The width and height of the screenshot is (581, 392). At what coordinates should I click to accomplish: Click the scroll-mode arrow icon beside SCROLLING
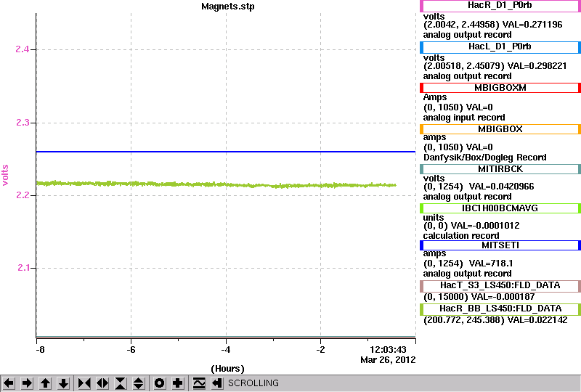coord(217,383)
